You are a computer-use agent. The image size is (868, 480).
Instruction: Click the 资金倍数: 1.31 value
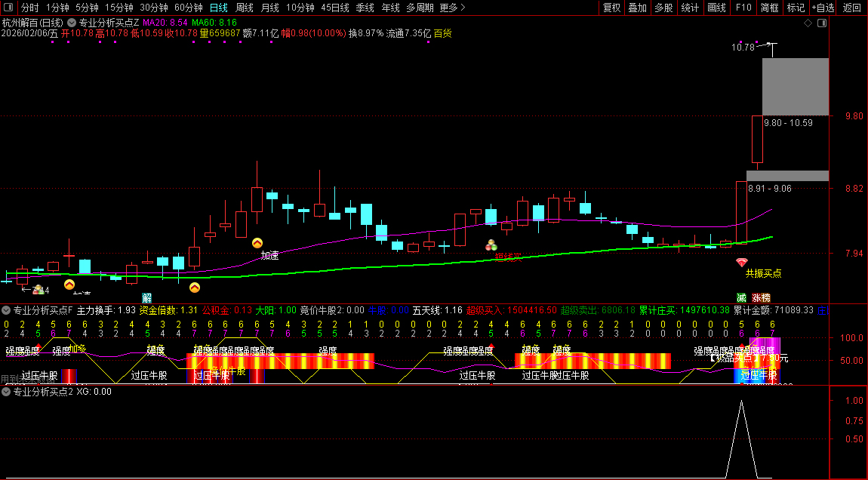168,311
